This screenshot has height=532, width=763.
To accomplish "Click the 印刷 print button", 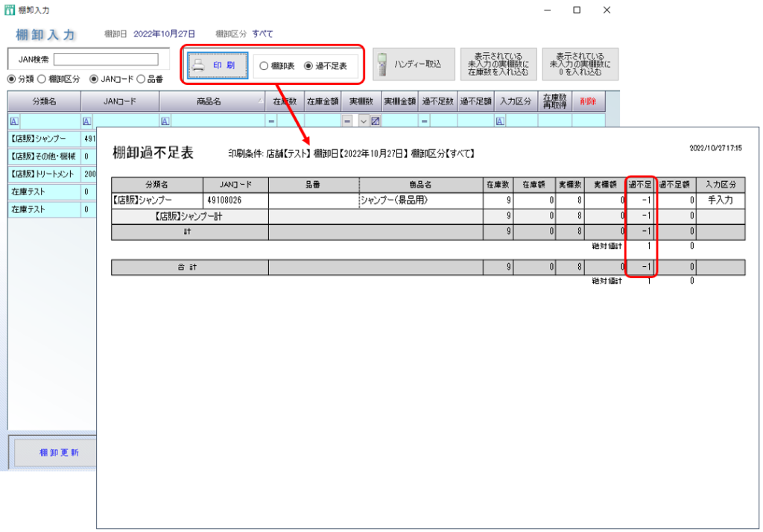I will point(218,66).
